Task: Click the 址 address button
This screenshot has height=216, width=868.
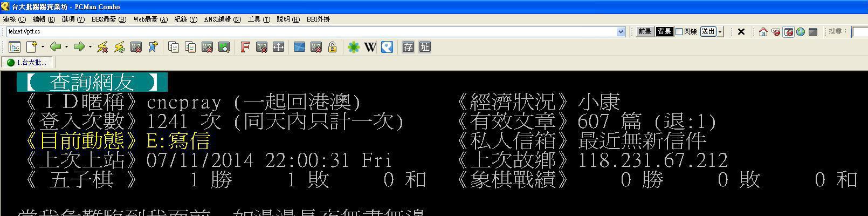Action: (425, 47)
